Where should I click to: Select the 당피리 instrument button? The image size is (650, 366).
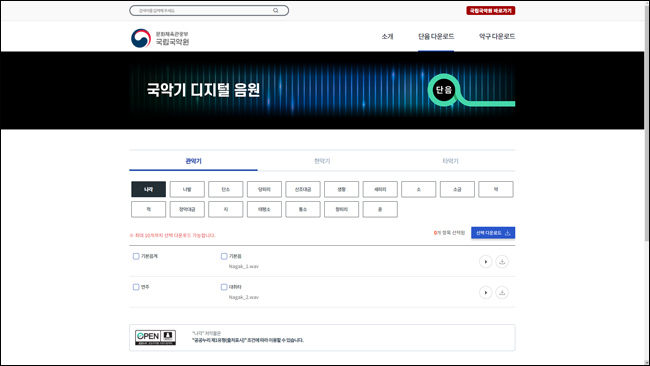point(264,189)
